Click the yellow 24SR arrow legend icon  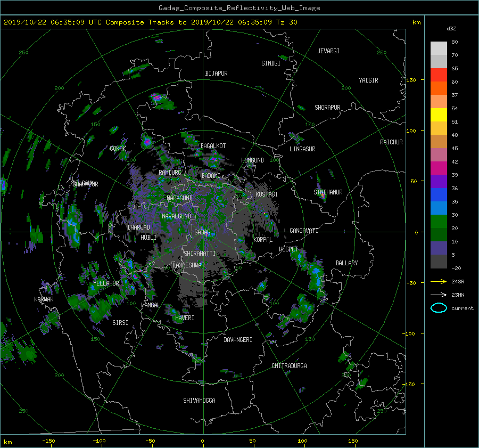(439, 281)
